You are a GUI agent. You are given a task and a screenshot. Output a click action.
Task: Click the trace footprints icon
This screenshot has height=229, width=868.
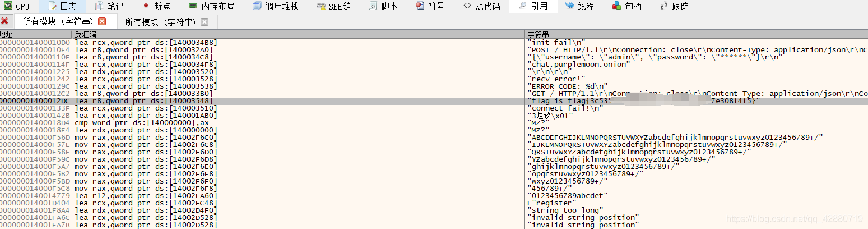(664, 6)
